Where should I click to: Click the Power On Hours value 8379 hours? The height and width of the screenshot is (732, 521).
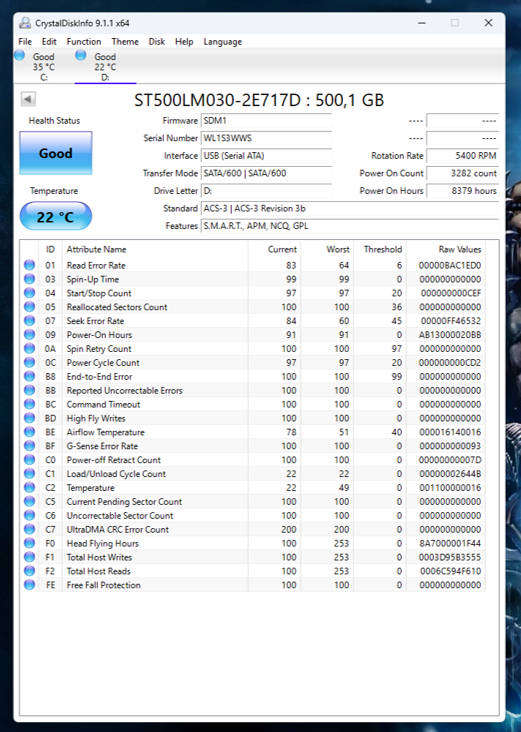click(x=463, y=190)
